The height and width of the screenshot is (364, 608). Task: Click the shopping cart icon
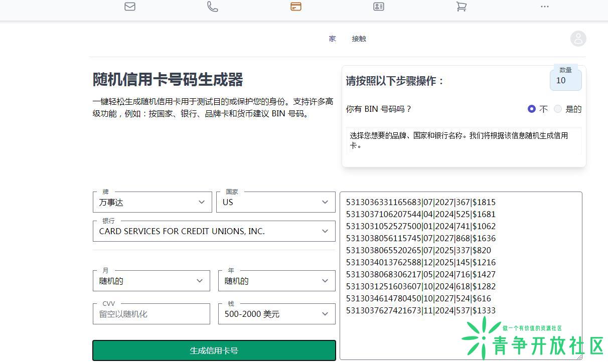pos(462,7)
